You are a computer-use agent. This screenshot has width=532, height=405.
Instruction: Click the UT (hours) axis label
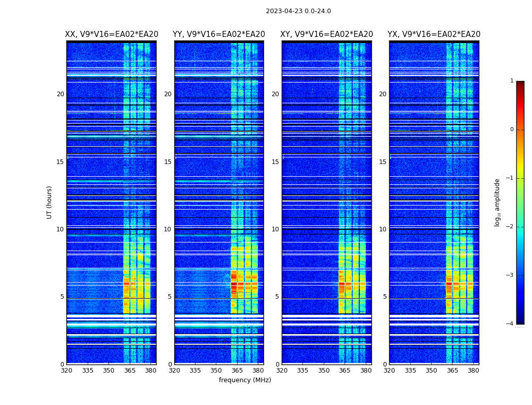[50, 202]
